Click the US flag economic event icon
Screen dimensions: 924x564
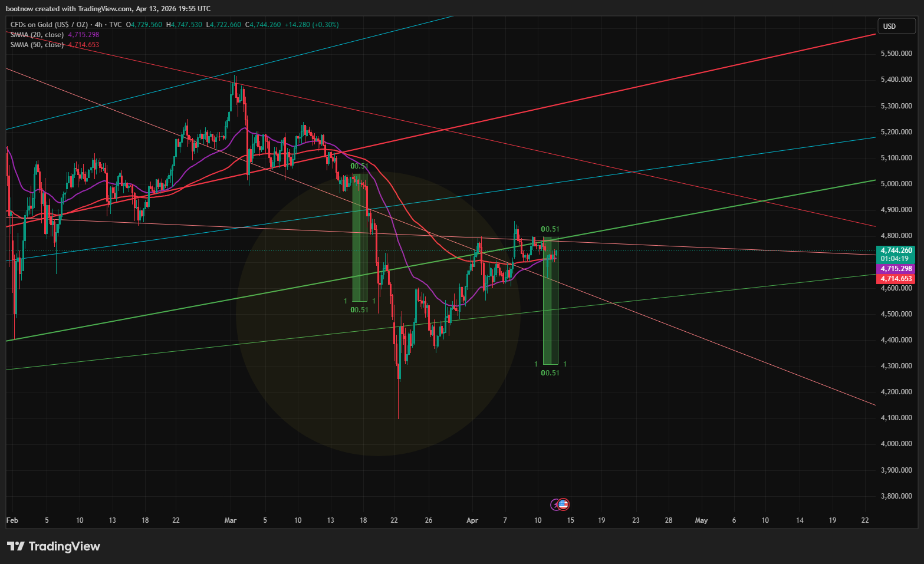(x=563, y=504)
